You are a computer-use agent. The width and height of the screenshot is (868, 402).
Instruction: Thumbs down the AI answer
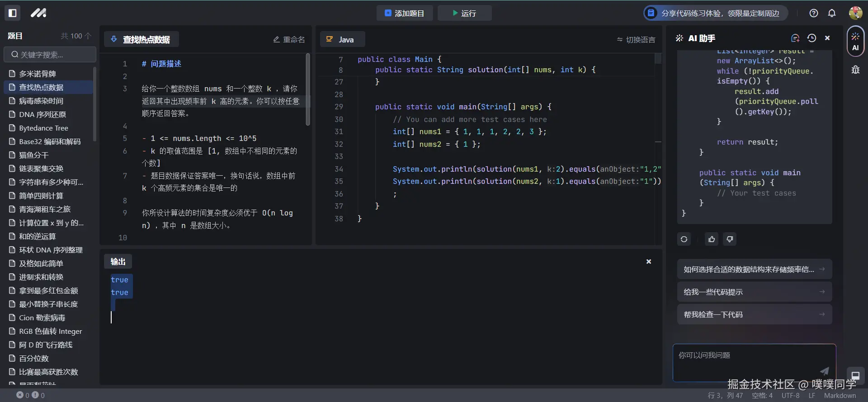click(x=730, y=239)
